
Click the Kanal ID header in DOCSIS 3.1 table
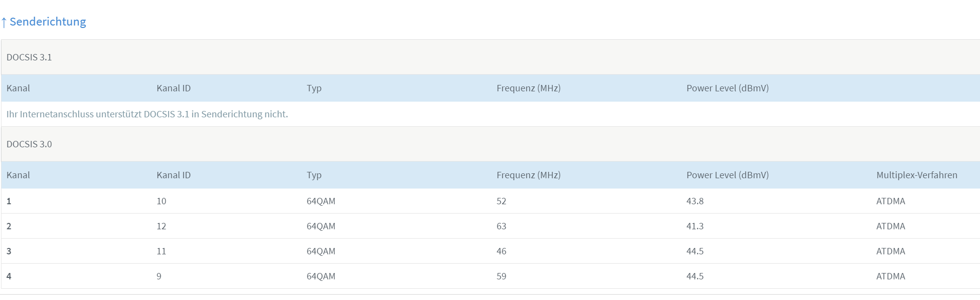pos(173,88)
